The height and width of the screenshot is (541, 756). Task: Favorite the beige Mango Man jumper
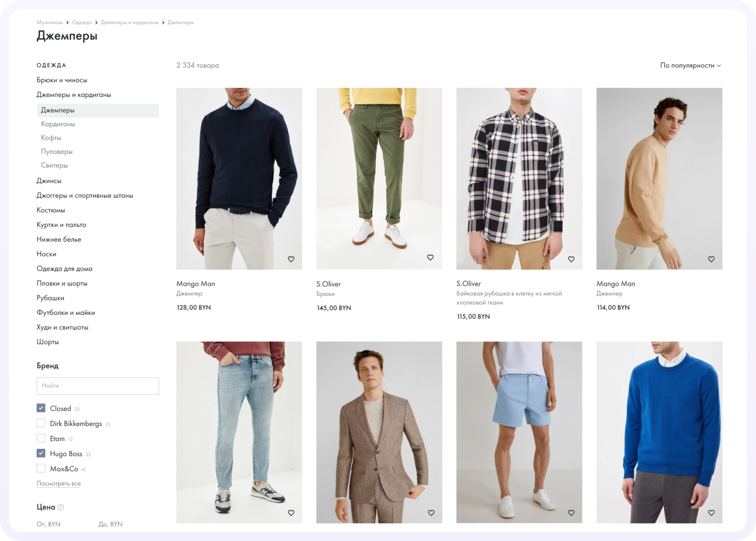711,259
